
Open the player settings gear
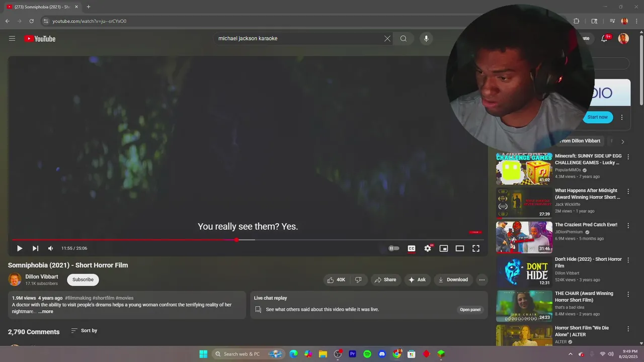pos(428,248)
